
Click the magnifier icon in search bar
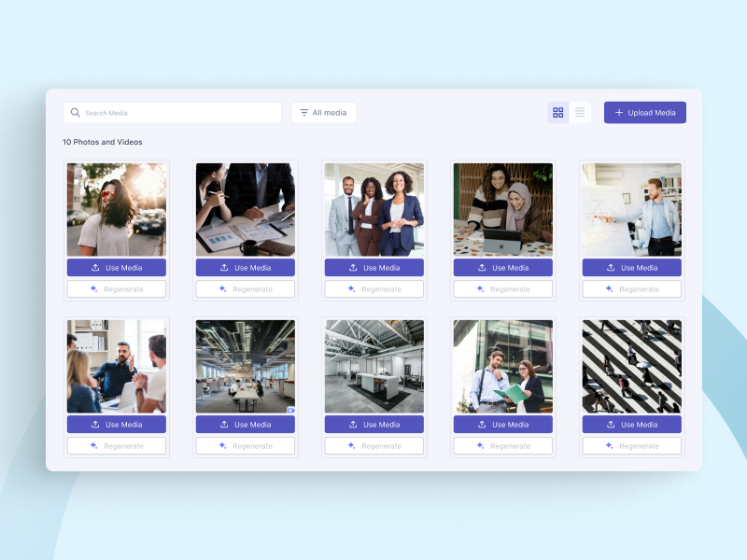click(76, 113)
